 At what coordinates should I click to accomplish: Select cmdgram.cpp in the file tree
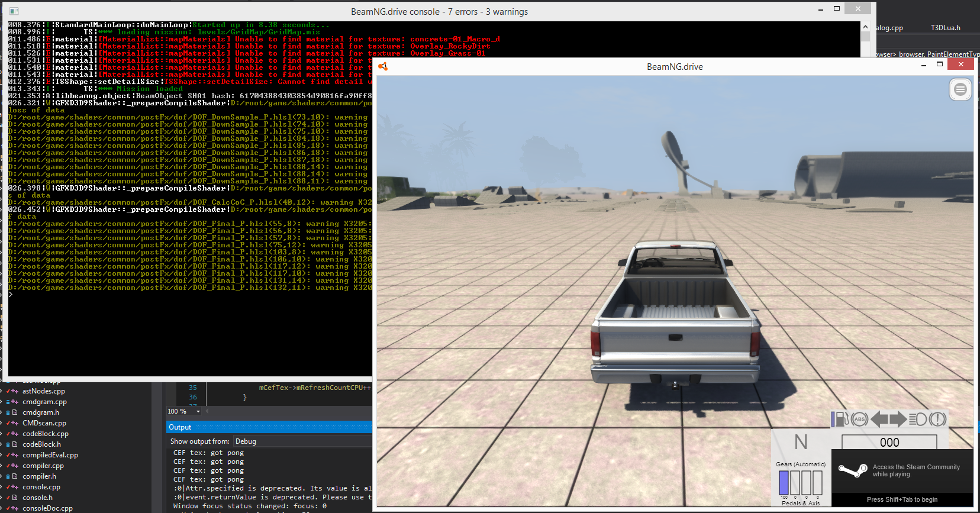tap(45, 402)
